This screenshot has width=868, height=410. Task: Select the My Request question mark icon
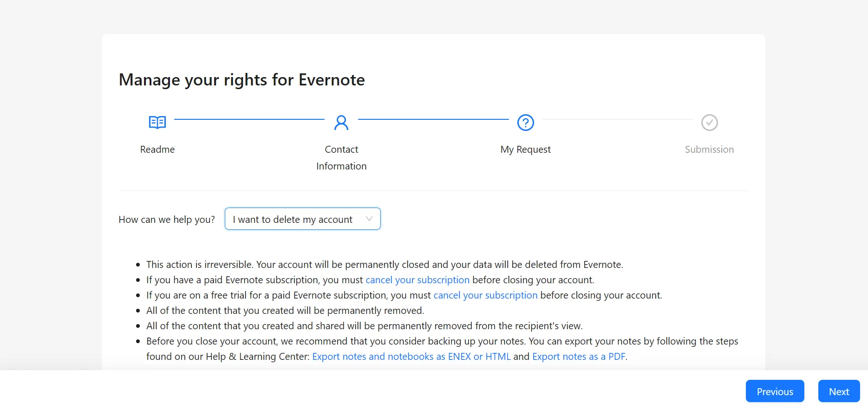[525, 123]
